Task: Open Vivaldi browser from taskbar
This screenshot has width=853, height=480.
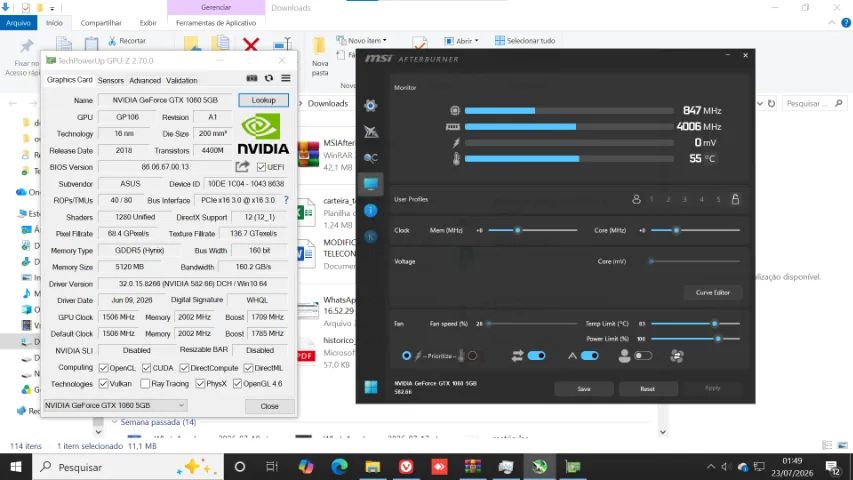Action: (x=406, y=467)
